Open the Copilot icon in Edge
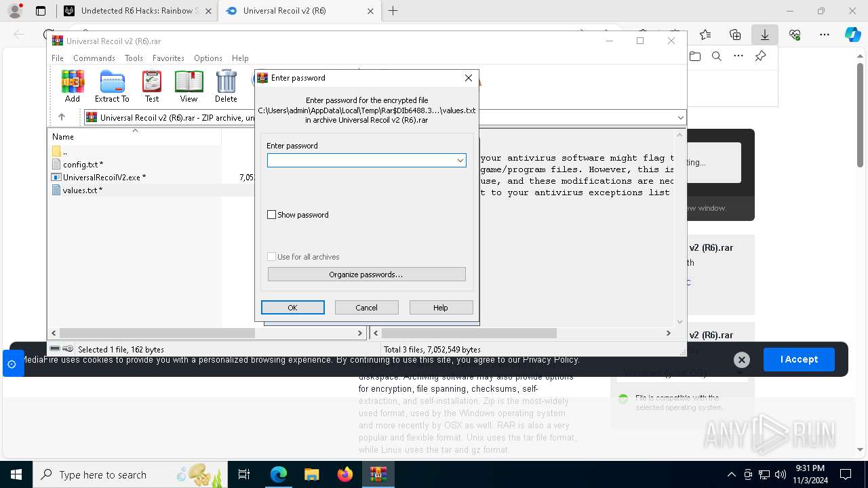Viewport: 868px width, 488px height. [852, 35]
